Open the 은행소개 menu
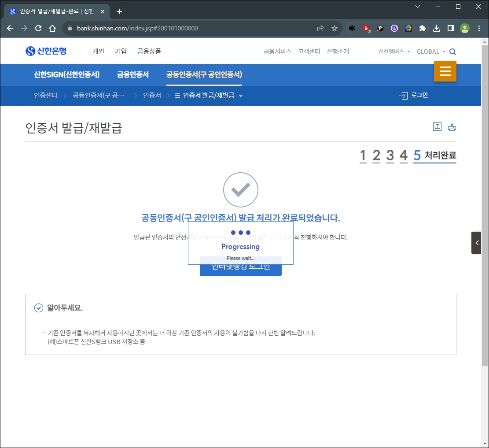The width and height of the screenshot is (489, 448). (338, 52)
